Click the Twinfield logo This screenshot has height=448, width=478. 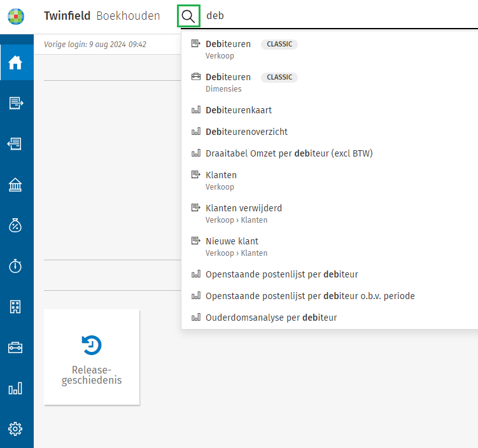[16, 16]
